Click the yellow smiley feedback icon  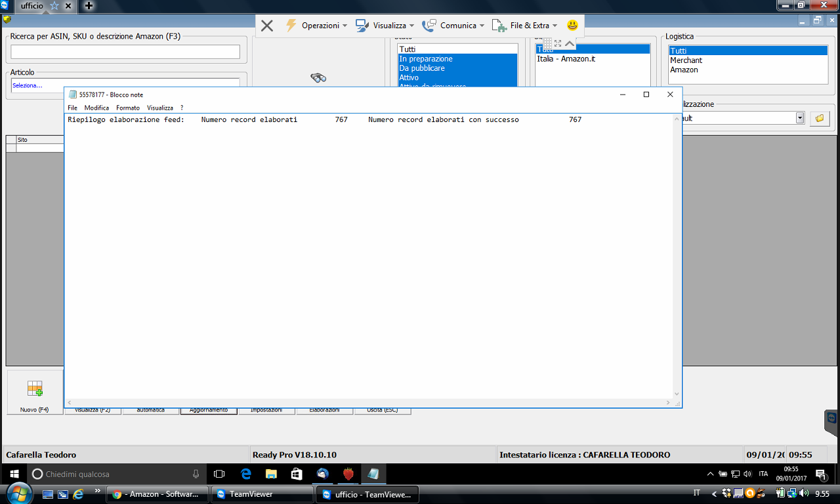(573, 26)
